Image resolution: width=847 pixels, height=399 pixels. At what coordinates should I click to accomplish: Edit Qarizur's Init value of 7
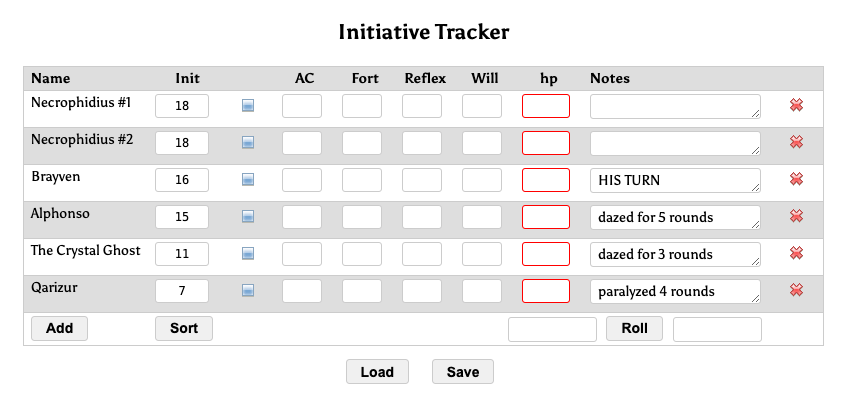[x=182, y=291]
